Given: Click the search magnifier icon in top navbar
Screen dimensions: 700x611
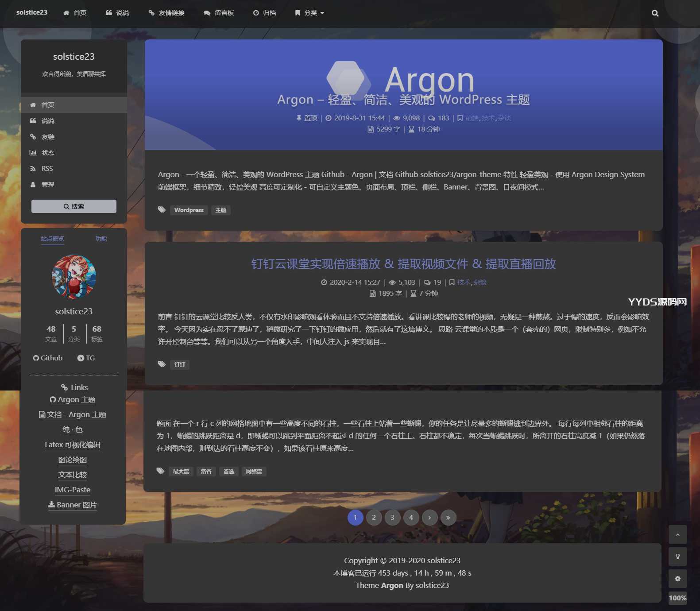Looking at the screenshot, I should 655,13.
